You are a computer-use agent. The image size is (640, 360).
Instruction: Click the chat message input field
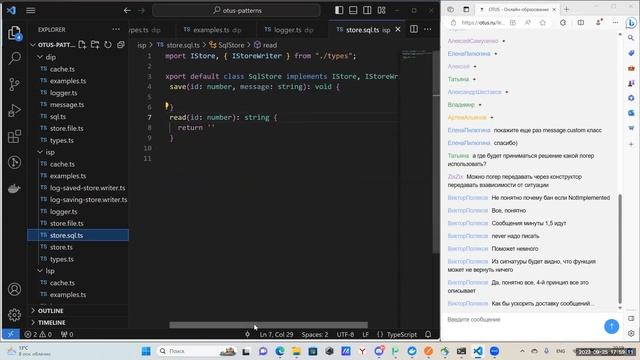pos(522,320)
